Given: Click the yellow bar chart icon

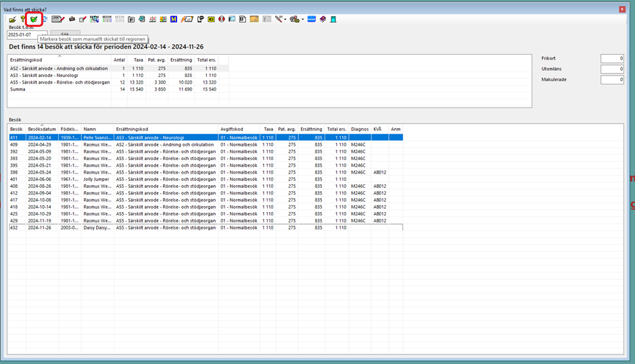Looking at the screenshot, I should 163,19.
